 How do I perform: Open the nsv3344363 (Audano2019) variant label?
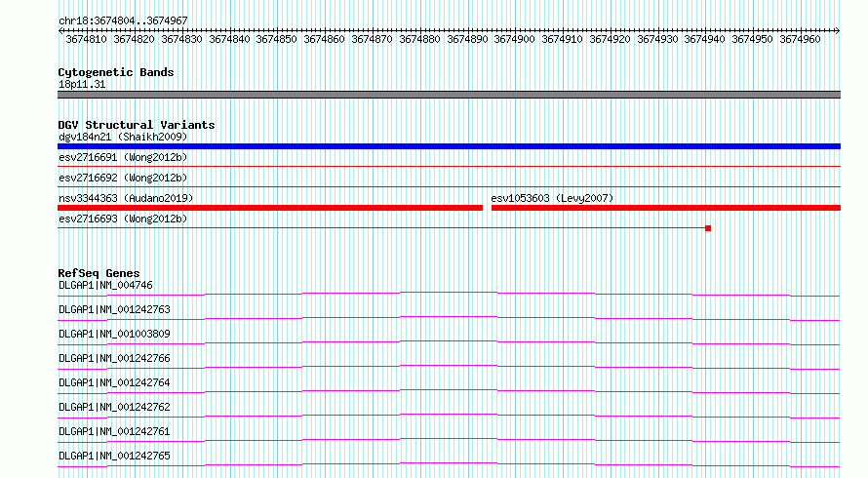(126, 198)
